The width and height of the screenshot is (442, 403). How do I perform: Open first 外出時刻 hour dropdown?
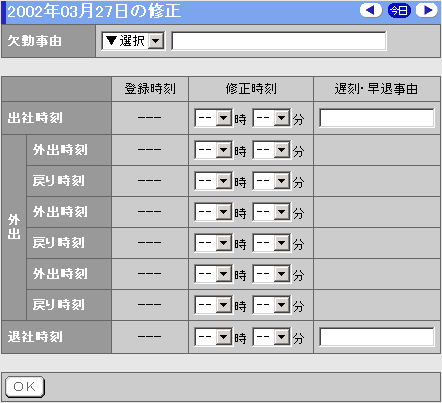tap(213, 150)
